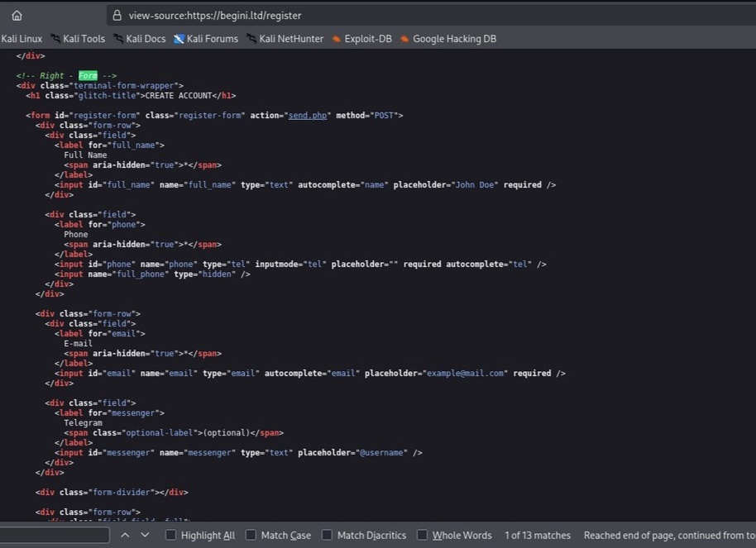Toggle the Match Case checkbox

(251, 535)
